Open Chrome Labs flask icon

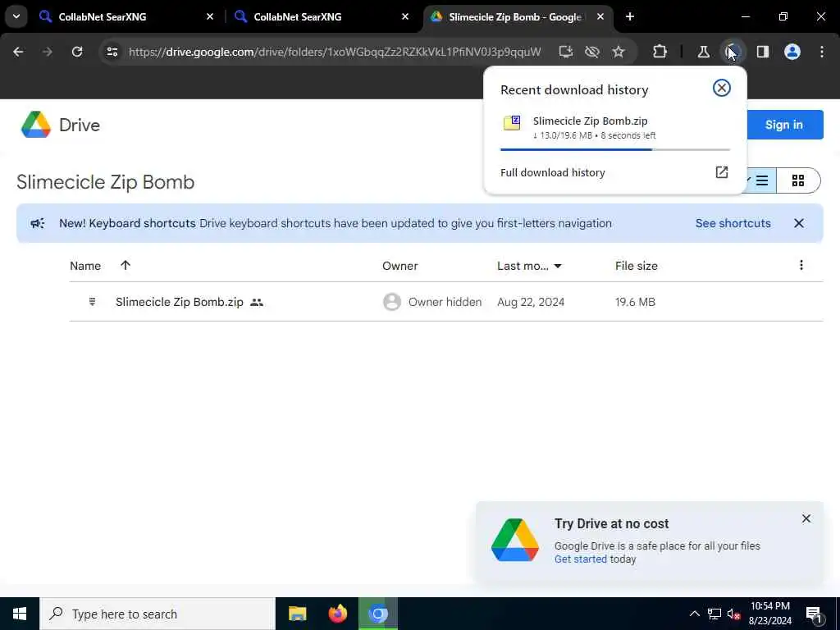pyautogui.click(x=703, y=52)
